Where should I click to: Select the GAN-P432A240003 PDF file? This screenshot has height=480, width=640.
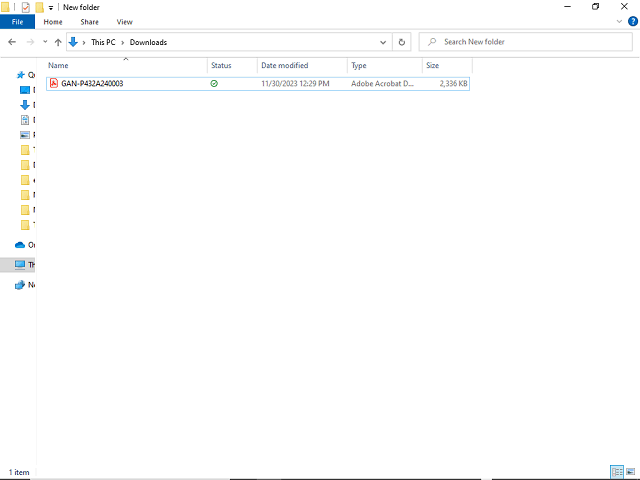[x=258, y=84]
